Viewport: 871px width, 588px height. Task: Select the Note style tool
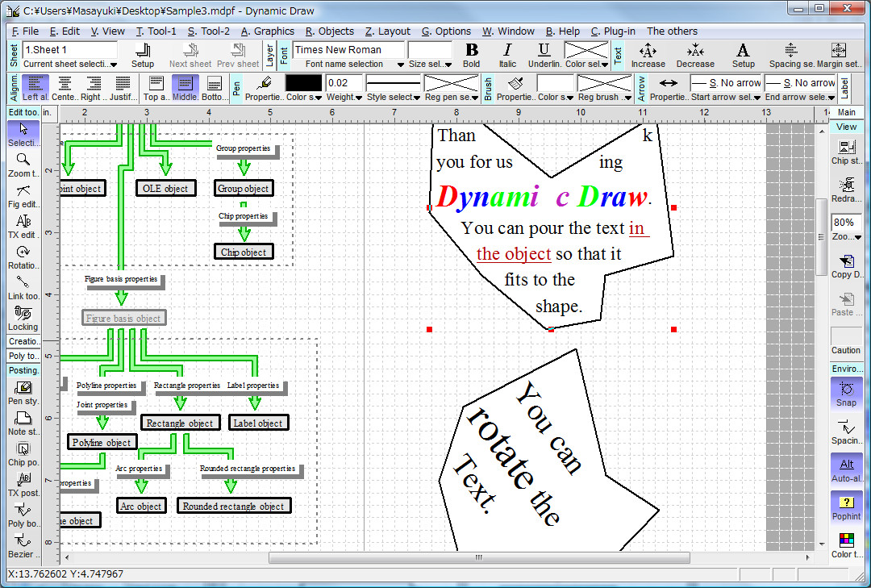point(23,423)
